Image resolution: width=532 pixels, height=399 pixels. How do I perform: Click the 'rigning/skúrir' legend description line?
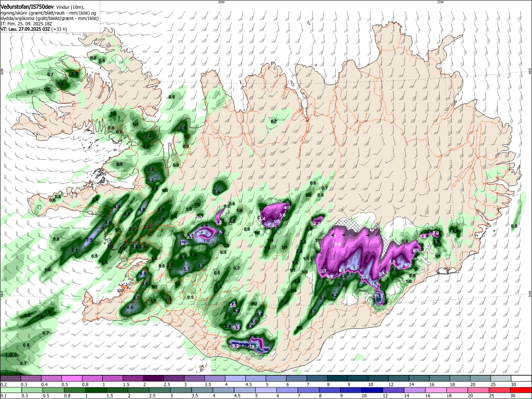coord(49,13)
